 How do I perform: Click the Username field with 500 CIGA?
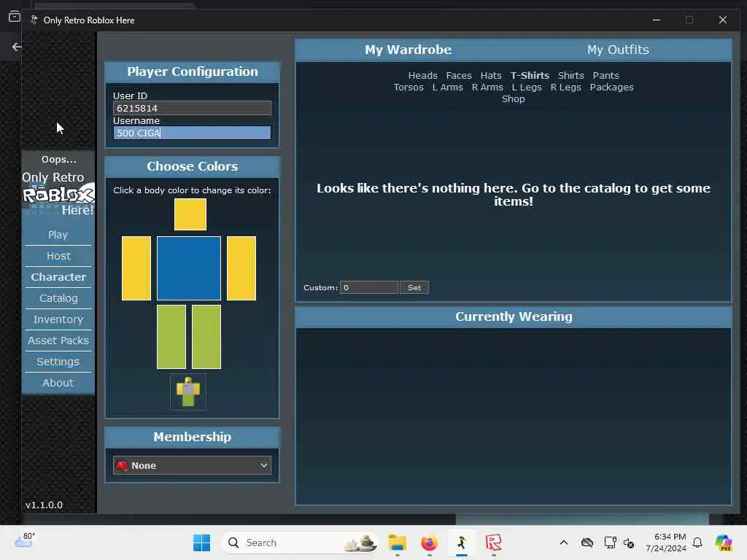192,133
